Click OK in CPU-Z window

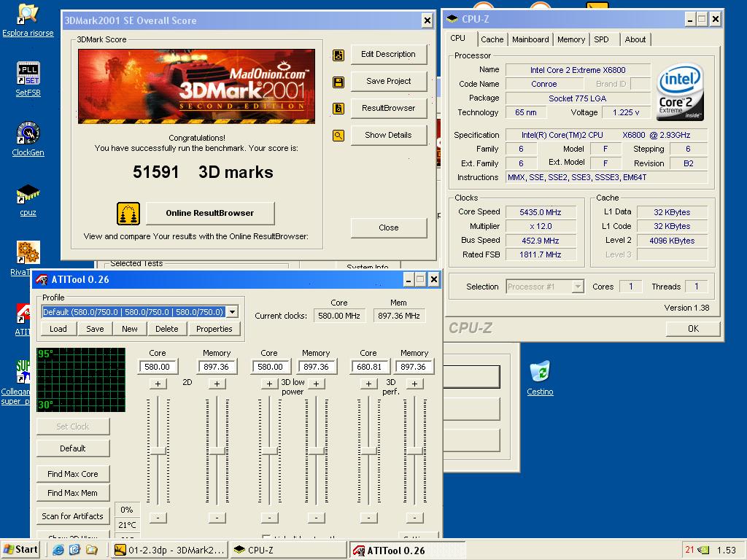coord(693,329)
